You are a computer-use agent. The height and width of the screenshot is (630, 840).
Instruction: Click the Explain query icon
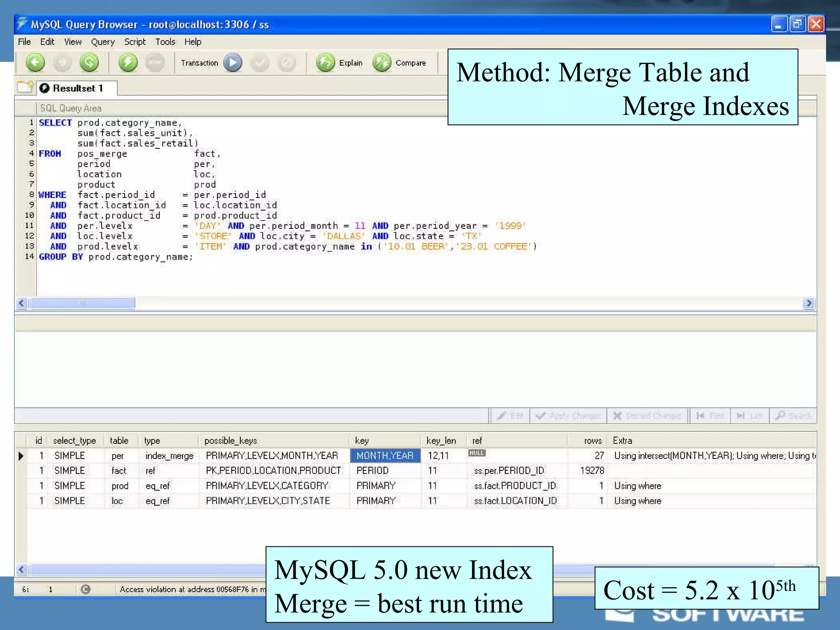click(326, 63)
